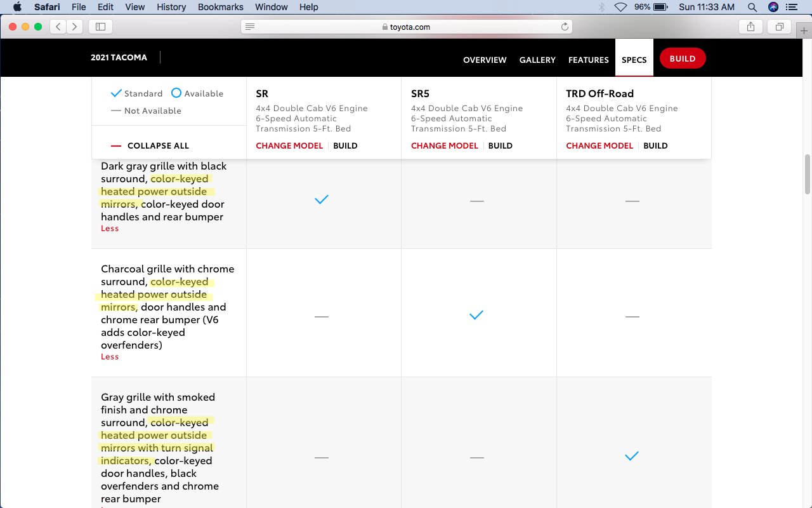Go to the GALLERY tab
The height and width of the screenshot is (508, 812).
coord(537,60)
